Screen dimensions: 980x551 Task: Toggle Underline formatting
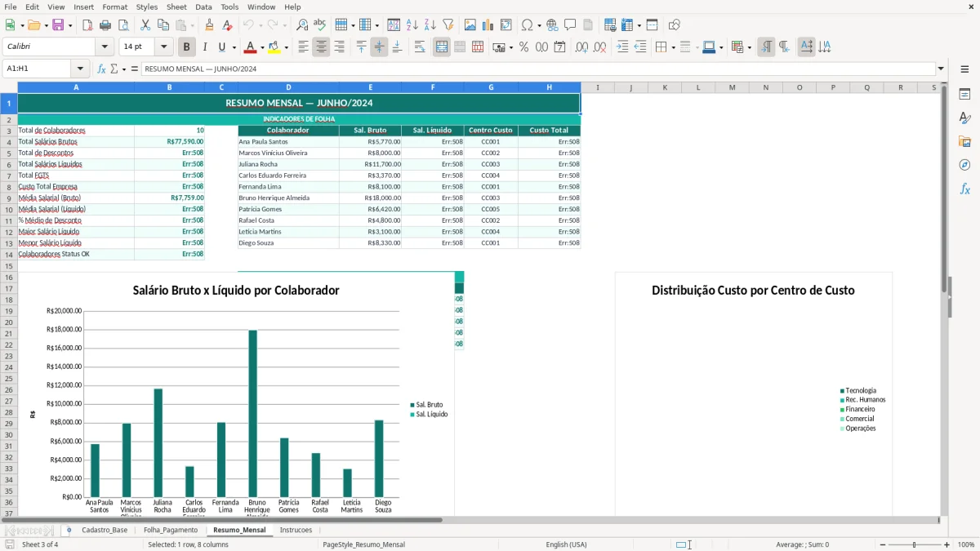coord(221,47)
